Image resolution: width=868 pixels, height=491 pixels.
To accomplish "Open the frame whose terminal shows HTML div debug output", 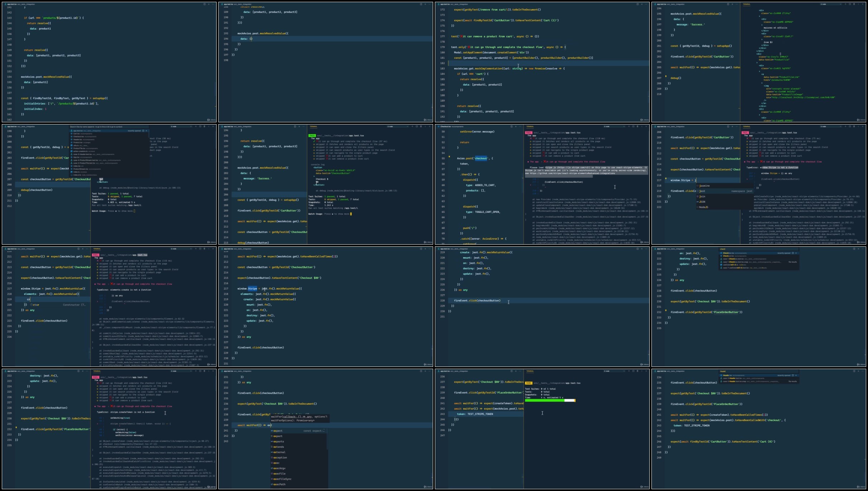I will (759, 62).
